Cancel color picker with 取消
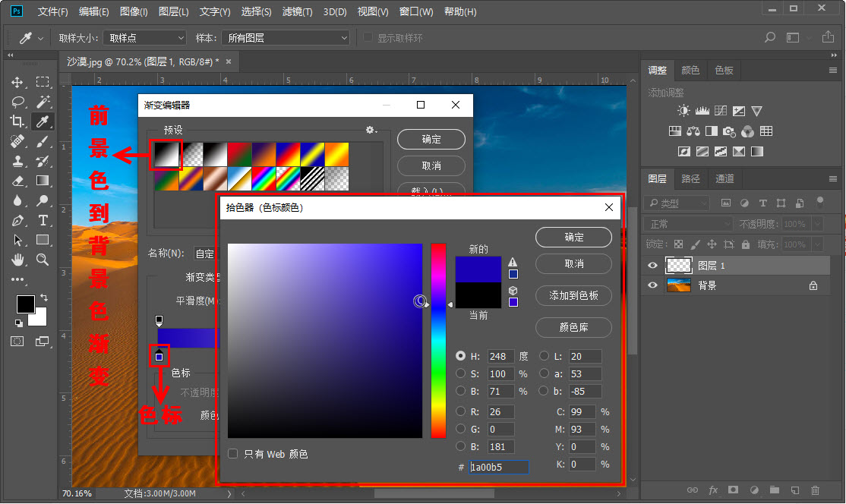 573,263
